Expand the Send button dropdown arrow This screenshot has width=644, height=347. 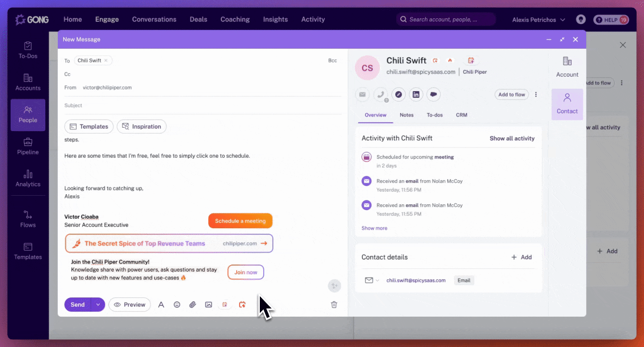point(98,305)
